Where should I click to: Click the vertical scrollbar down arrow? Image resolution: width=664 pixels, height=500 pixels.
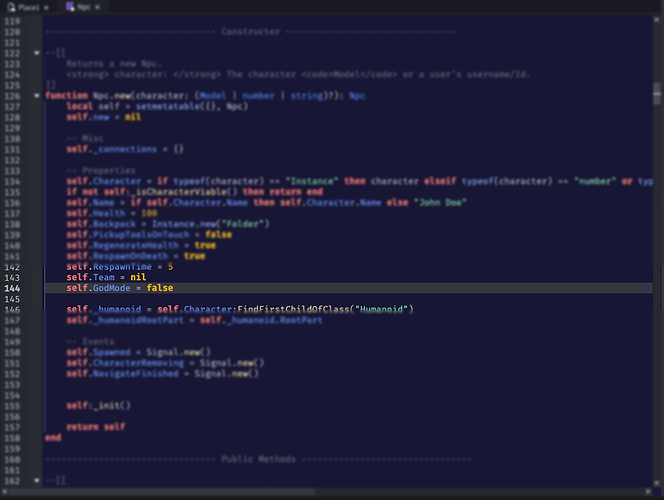point(657,483)
